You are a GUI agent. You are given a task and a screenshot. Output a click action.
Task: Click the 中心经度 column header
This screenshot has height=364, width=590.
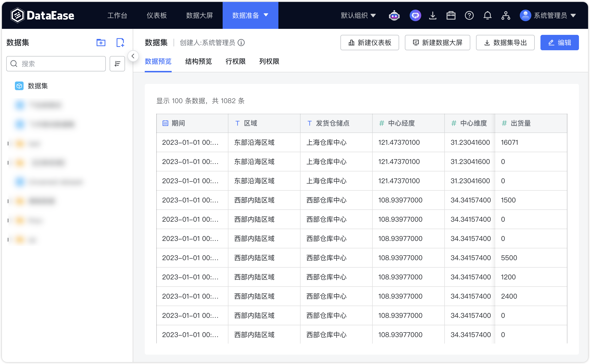(408, 123)
